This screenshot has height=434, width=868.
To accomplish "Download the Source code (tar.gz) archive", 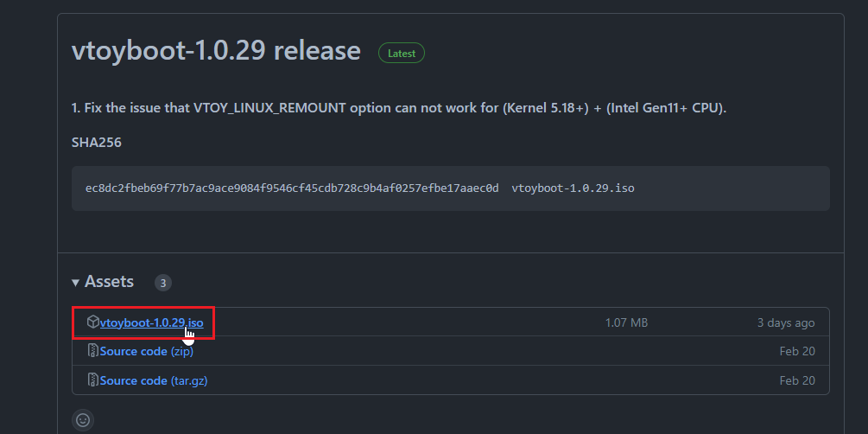I will 154,380.
